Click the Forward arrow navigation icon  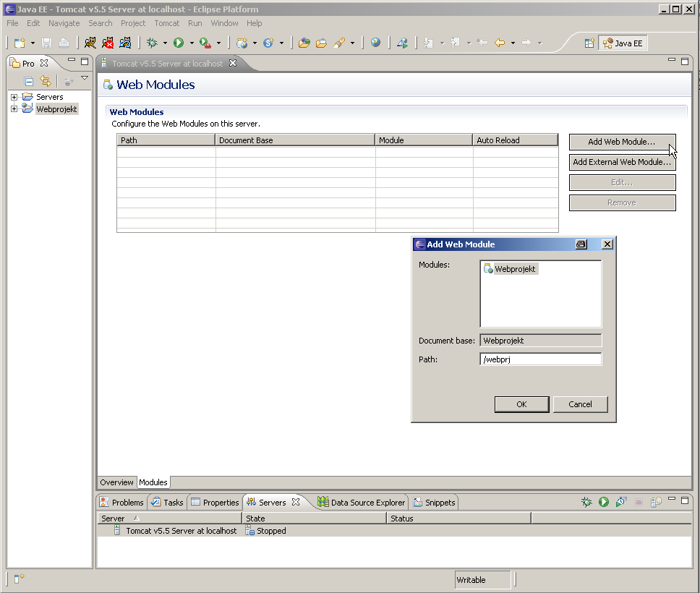point(526,43)
